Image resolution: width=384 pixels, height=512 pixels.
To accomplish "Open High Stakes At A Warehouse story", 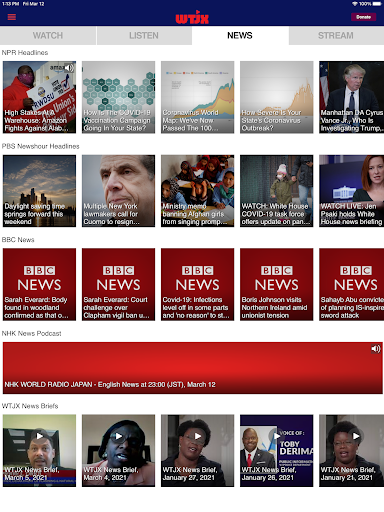I will [x=39, y=97].
